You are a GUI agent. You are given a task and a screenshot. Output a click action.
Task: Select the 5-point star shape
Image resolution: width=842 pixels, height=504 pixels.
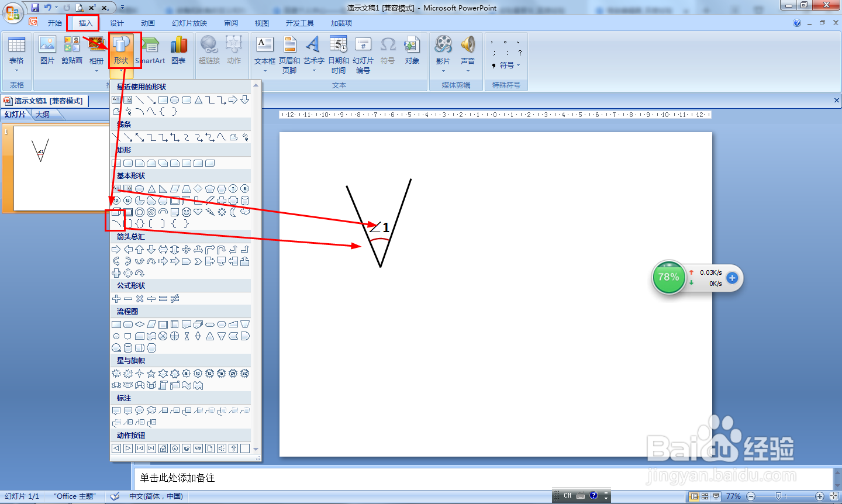(x=151, y=373)
